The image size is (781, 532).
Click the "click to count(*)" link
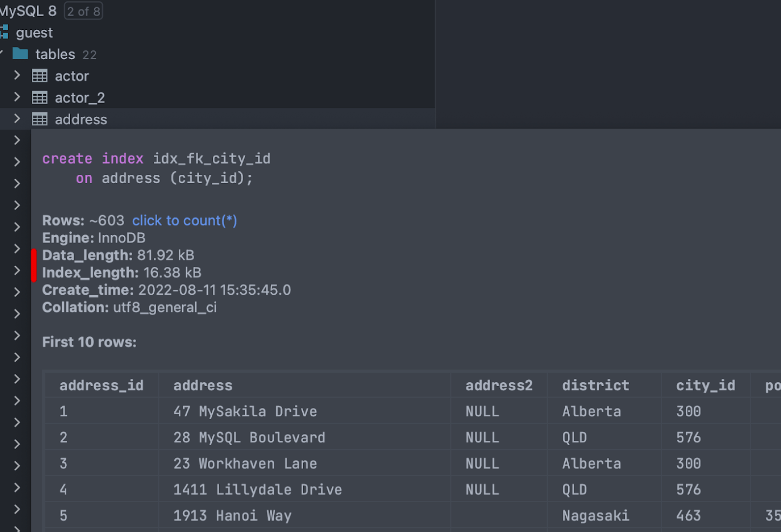184,221
